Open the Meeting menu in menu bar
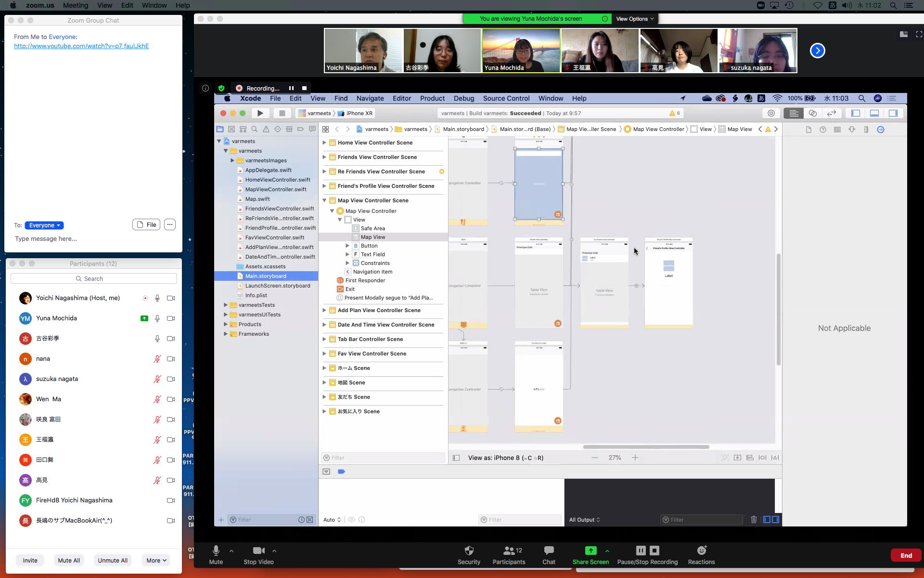This screenshot has width=924, height=578. pyautogui.click(x=76, y=5)
